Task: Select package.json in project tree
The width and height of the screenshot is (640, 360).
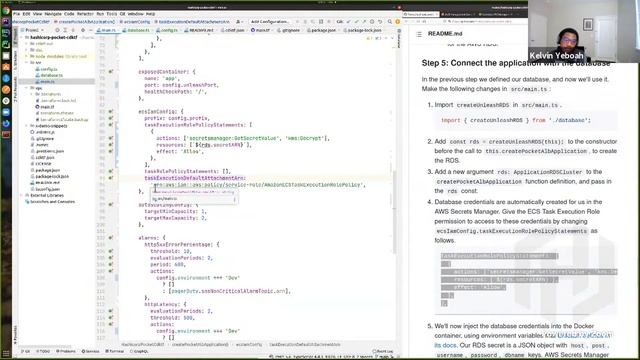Action: tap(48, 170)
